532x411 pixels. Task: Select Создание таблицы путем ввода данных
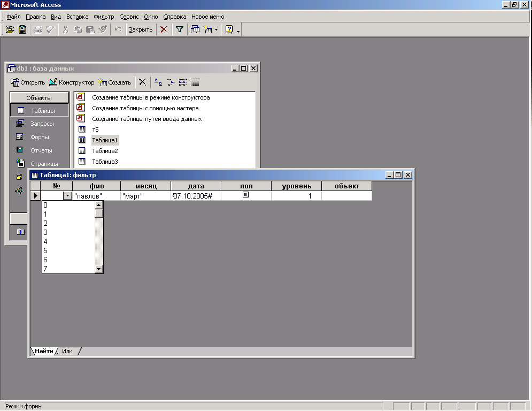click(147, 119)
